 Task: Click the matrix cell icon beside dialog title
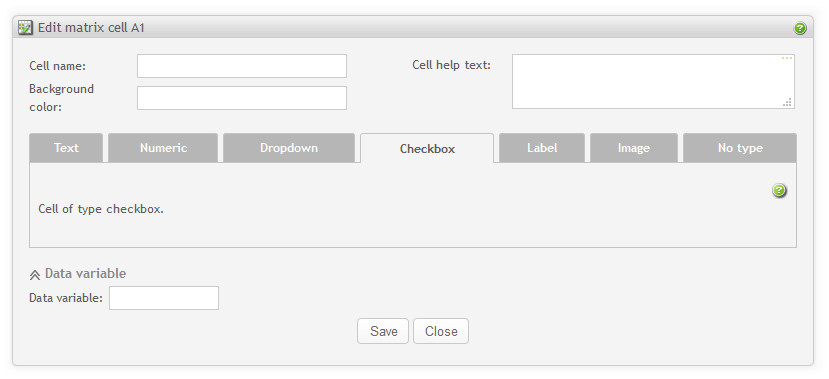coord(25,27)
